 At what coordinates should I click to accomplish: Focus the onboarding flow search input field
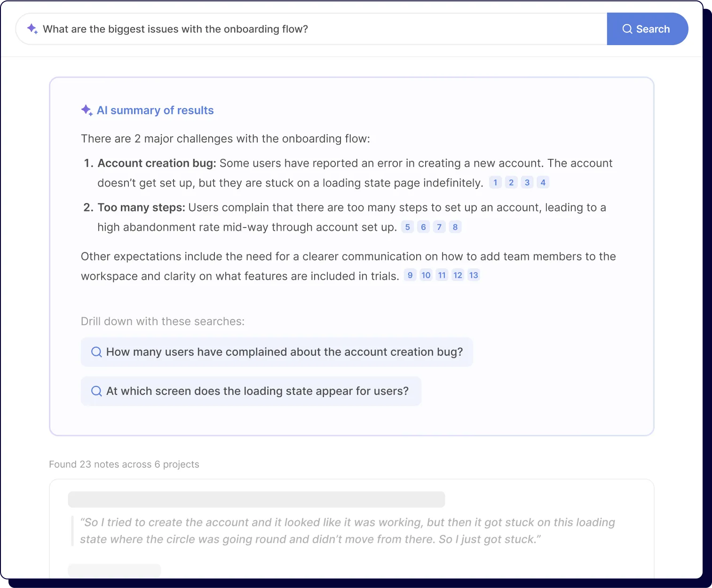pos(311,29)
